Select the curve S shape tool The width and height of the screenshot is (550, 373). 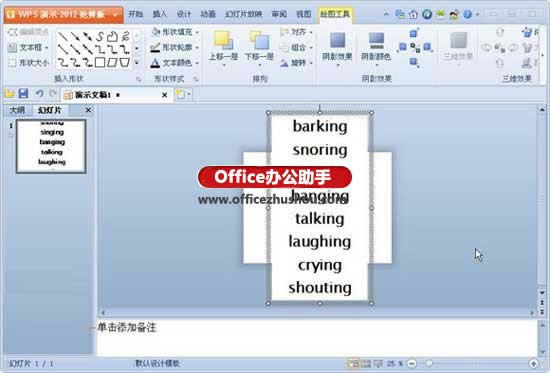100,36
